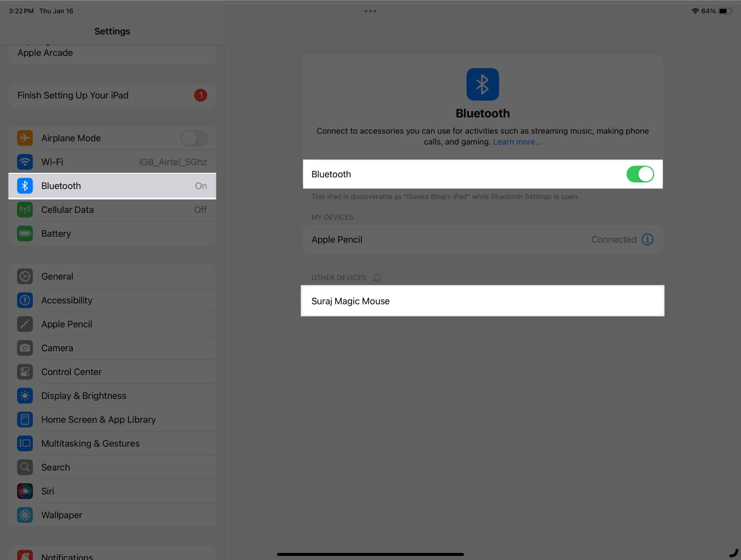Toggle Cellular Data switch
Screen dimensions: 741x560
(x=200, y=210)
